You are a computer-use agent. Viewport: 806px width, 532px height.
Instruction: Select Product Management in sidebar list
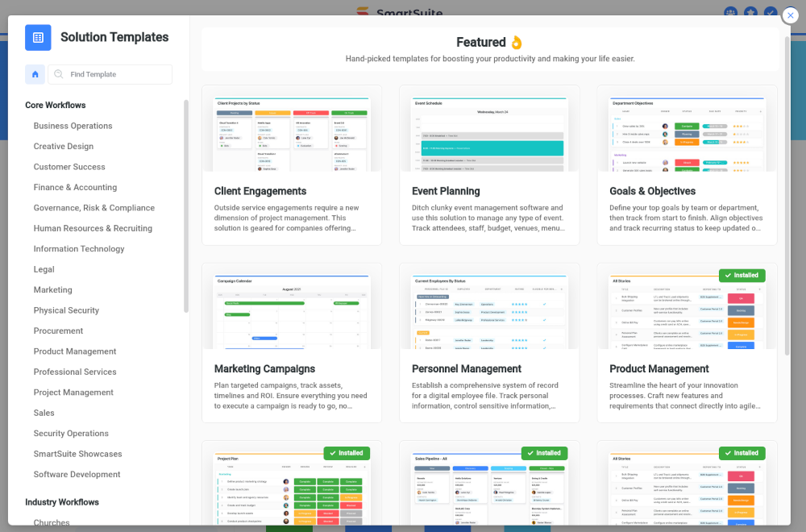tap(75, 351)
